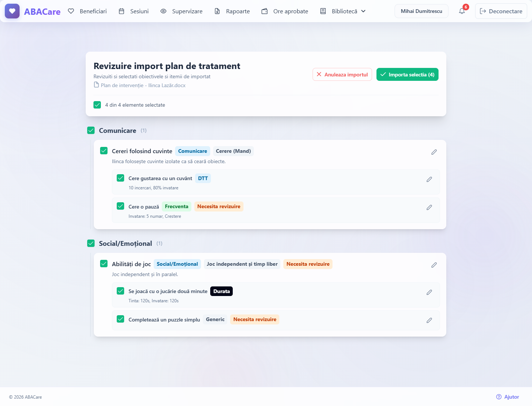Click the file name Plan de intervenție - Ilinca Lazăr.docx
This screenshot has width=532, height=406.
click(143, 85)
